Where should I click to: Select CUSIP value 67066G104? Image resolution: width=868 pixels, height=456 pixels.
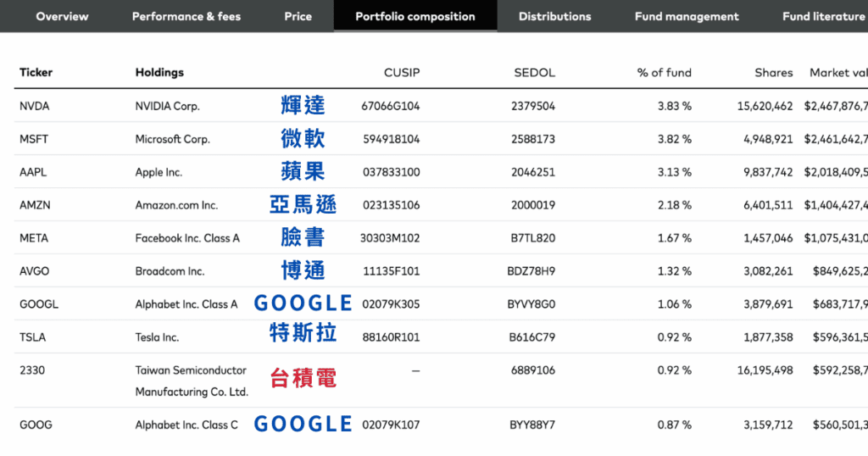click(390, 106)
